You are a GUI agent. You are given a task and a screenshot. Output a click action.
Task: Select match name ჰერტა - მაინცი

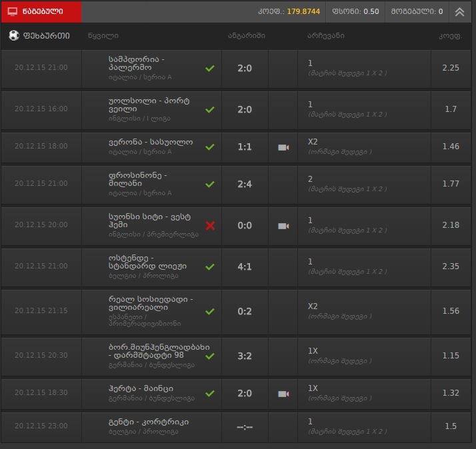[x=141, y=388]
